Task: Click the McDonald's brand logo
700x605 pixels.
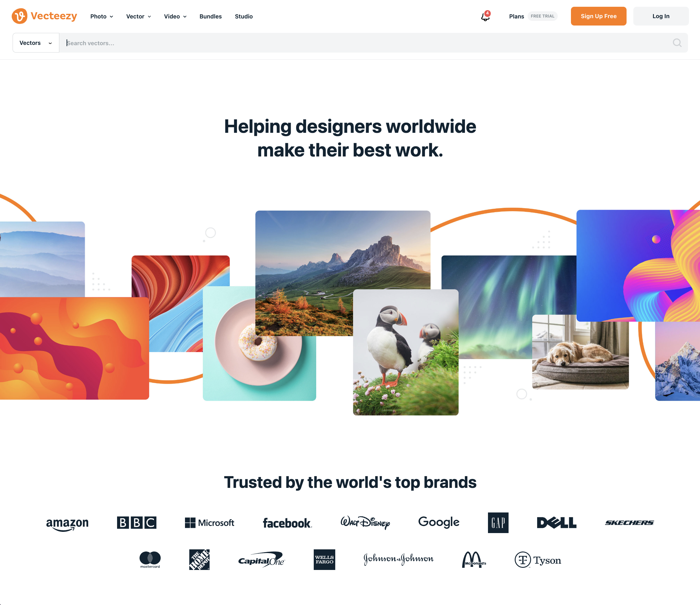Action: click(474, 560)
